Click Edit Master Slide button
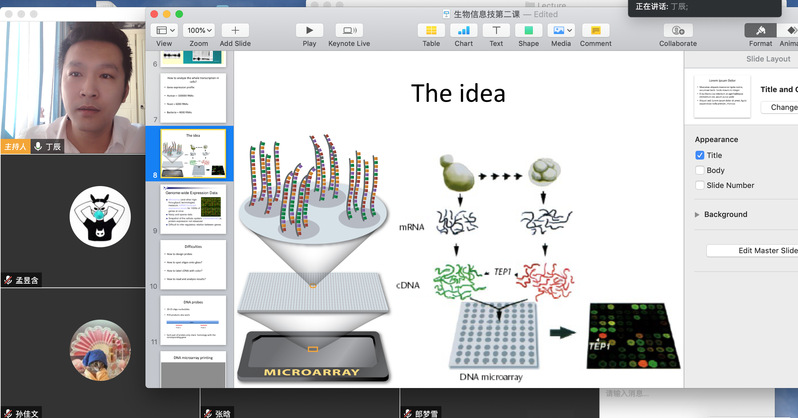The height and width of the screenshot is (418, 798). pyautogui.click(x=752, y=250)
